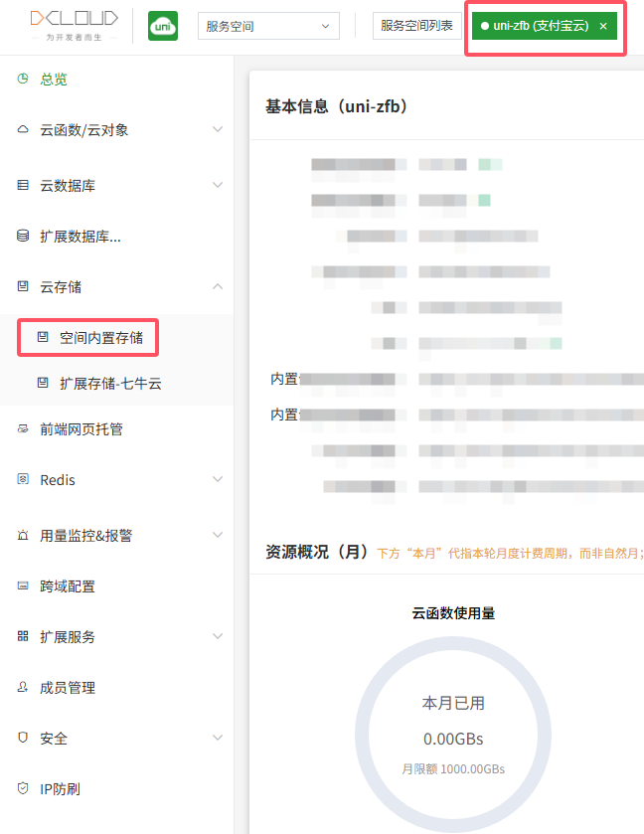644x834 pixels.
Task: Click the 月限额 1000.00GBs text
Action: (453, 769)
